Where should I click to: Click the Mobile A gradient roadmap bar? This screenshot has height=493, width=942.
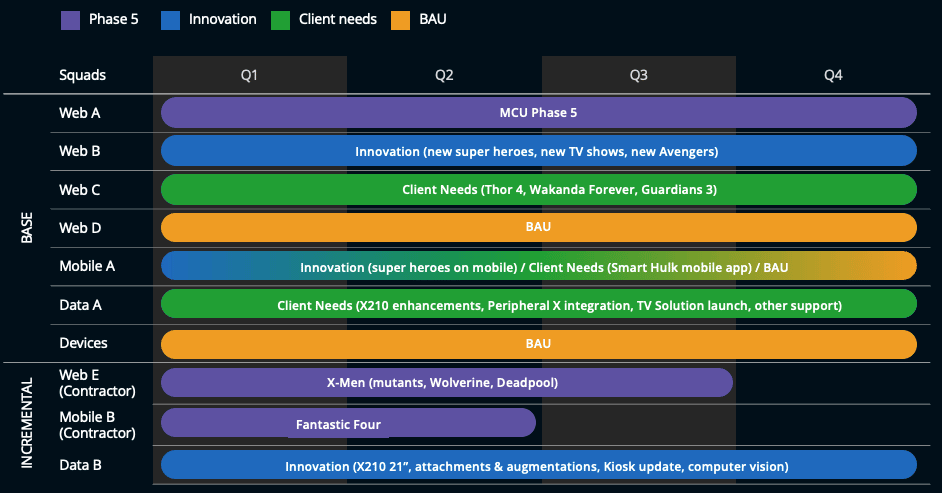[x=539, y=266]
